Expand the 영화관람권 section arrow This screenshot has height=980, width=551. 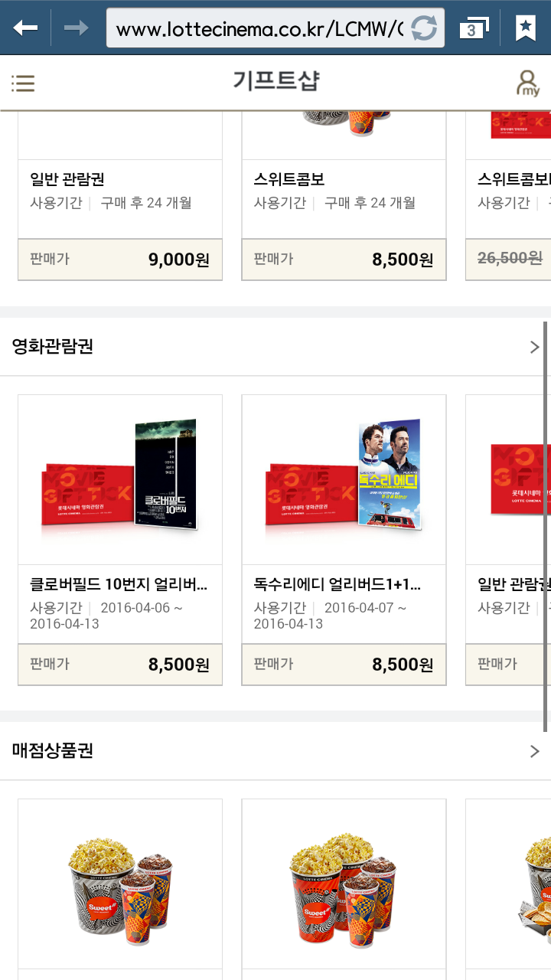tap(534, 347)
